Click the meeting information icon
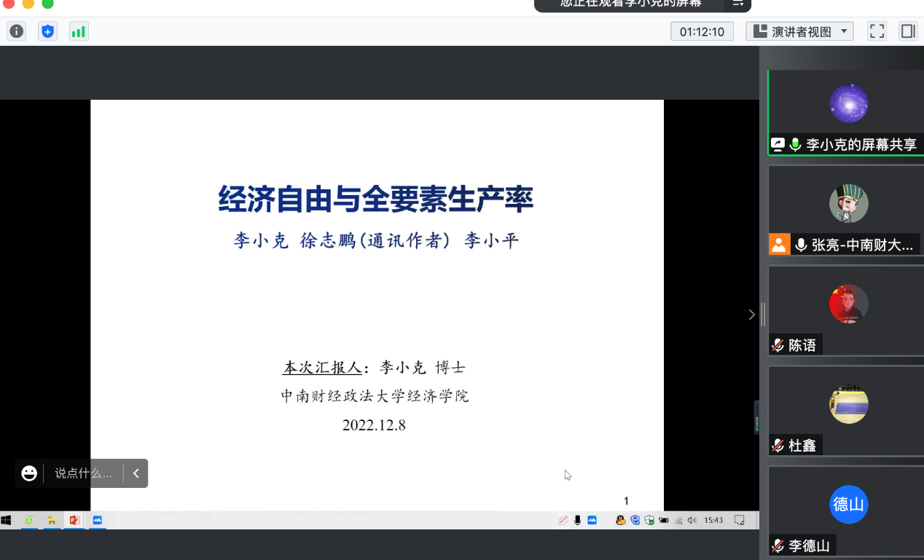This screenshot has width=924, height=560. 16,31
